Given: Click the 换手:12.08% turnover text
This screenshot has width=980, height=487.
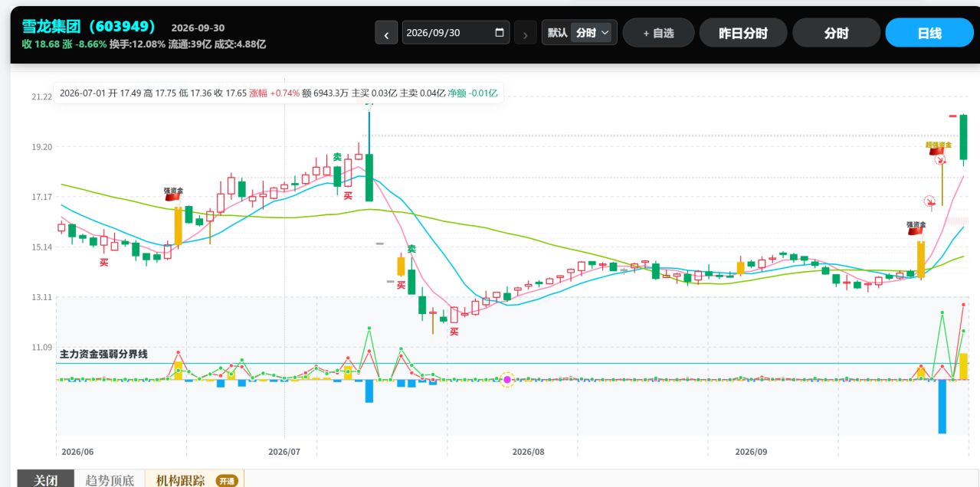Looking at the screenshot, I should (137, 44).
